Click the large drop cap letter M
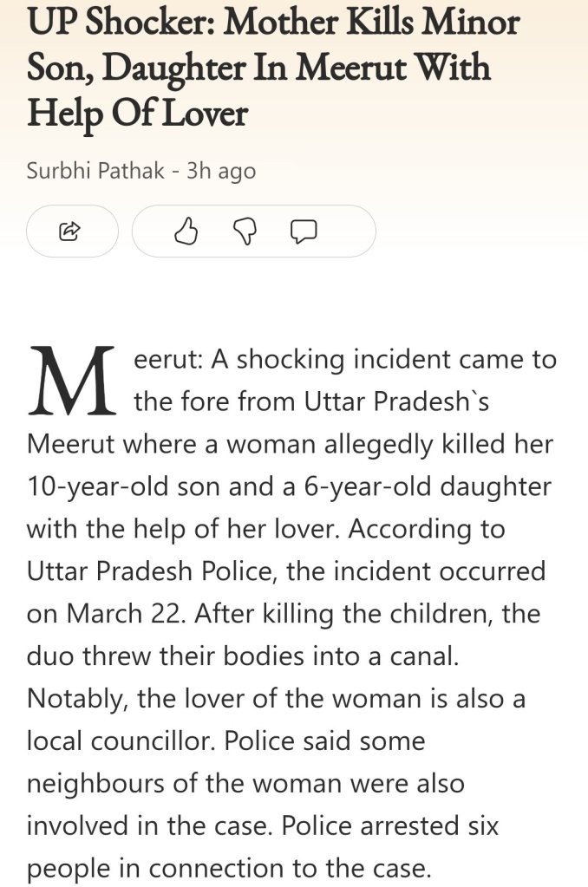 71,380
